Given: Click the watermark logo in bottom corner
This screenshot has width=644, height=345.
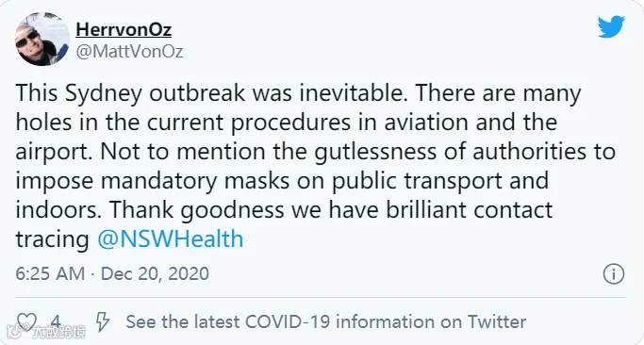Looking at the screenshot, I should point(46,331).
